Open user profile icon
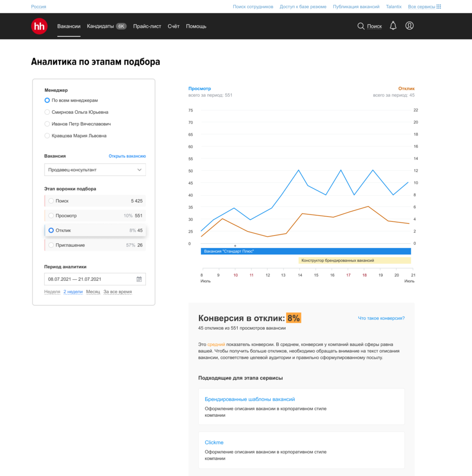The height and width of the screenshot is (476, 472). [x=409, y=26]
